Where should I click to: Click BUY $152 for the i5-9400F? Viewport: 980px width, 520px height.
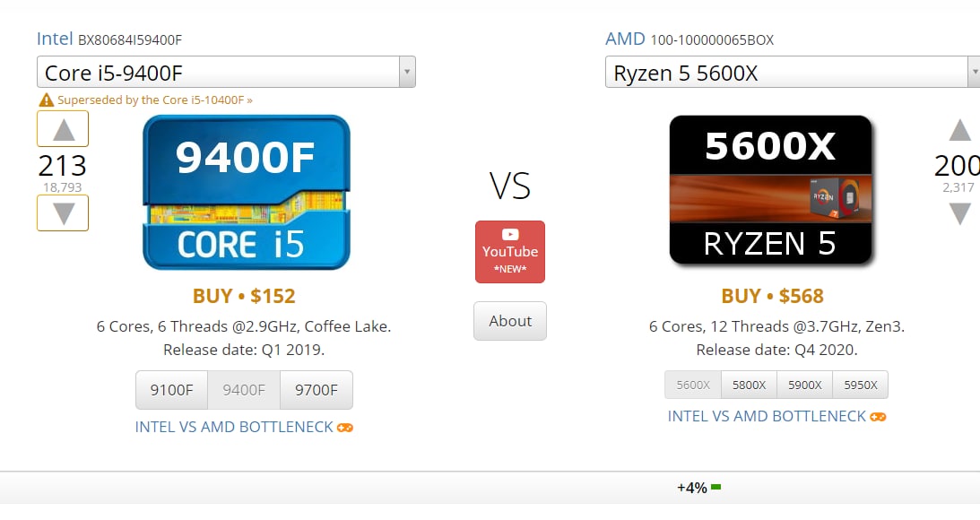click(x=244, y=296)
